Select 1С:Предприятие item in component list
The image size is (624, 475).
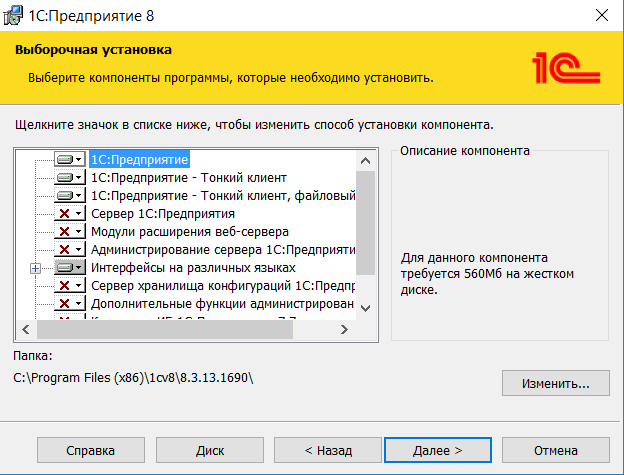tap(139, 159)
